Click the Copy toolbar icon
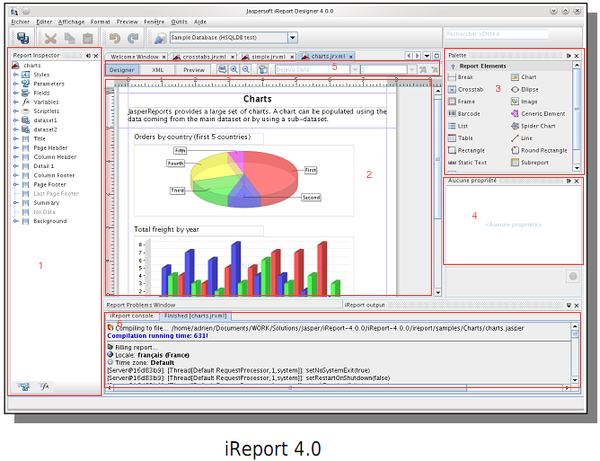Screen dimensions: 600x461 [x=70, y=38]
